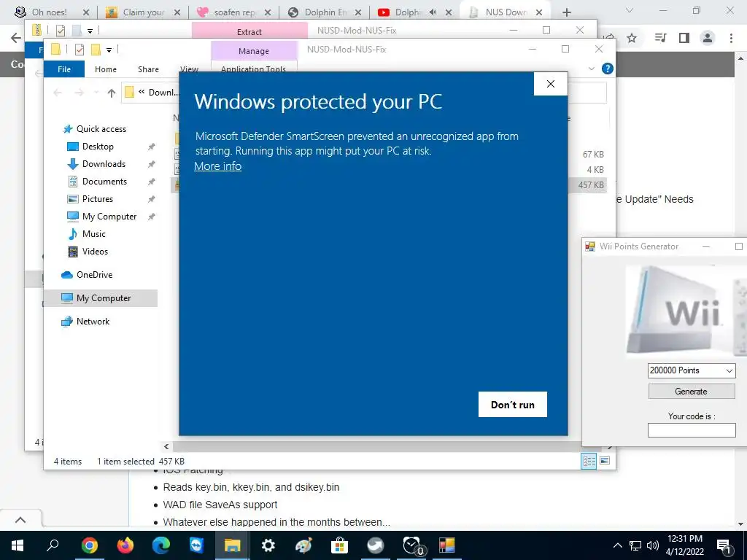Toggle Chrome side panel icon
Screen dimensions: 747x560
tap(684, 38)
